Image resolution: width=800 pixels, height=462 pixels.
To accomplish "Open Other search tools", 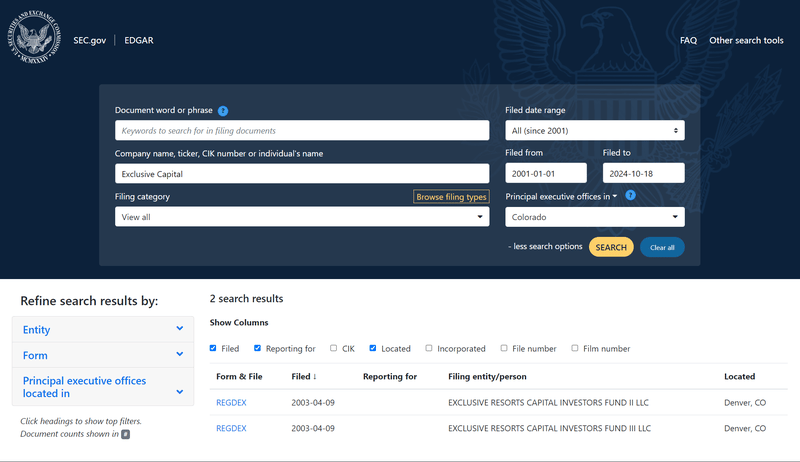I will pos(746,40).
